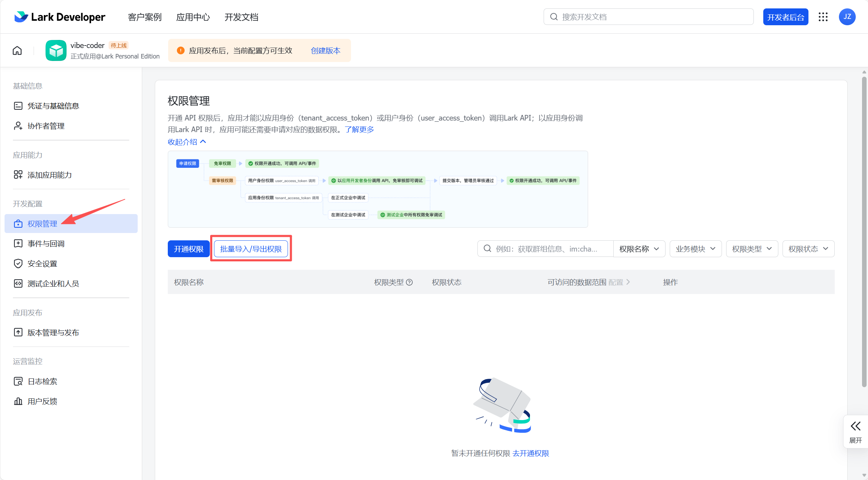Open 安全设置 page
The width and height of the screenshot is (868, 480).
point(42,263)
